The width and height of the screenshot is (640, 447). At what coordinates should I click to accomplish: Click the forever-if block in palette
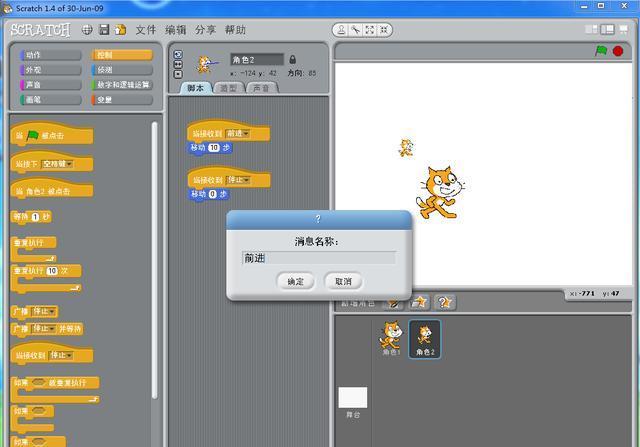55,389
